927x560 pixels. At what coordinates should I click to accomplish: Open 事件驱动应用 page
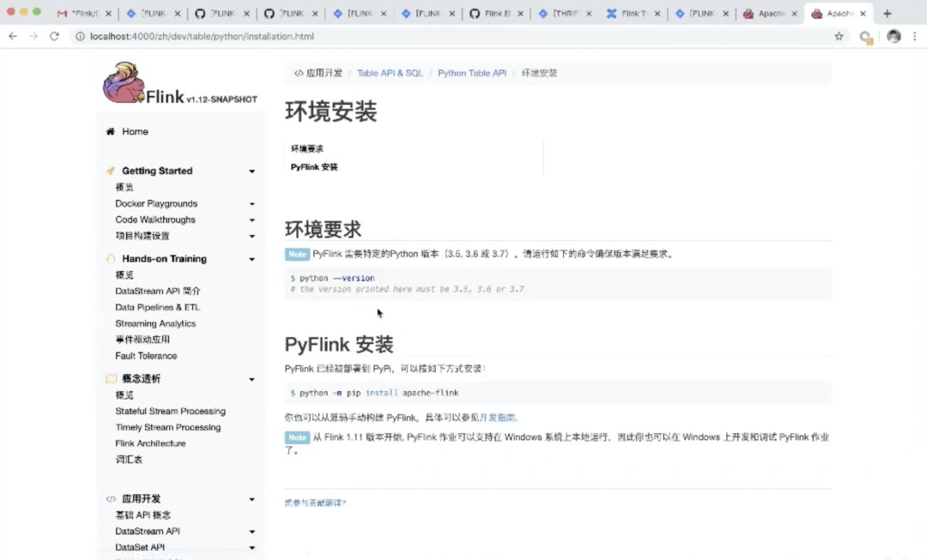[142, 340]
